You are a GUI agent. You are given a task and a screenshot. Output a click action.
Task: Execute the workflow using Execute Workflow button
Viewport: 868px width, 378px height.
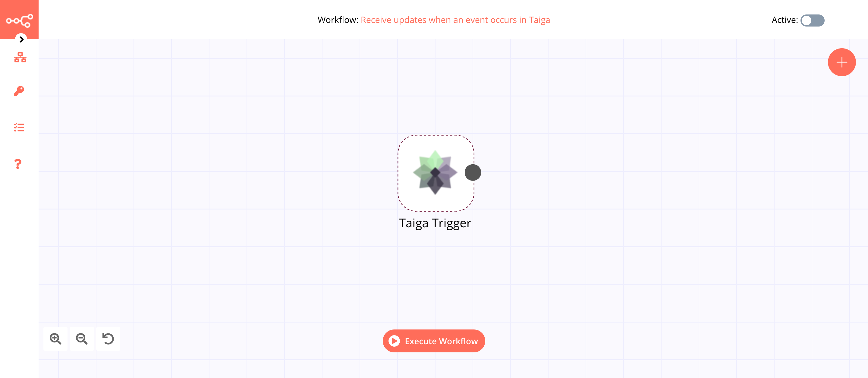pos(434,341)
